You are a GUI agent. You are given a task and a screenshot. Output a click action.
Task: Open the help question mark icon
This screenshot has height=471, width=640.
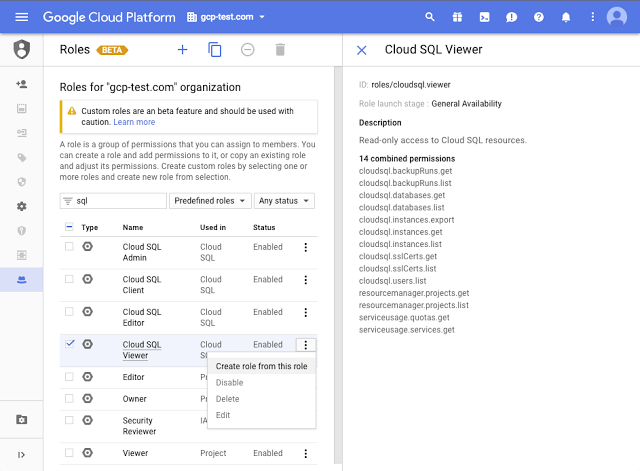[x=539, y=17]
